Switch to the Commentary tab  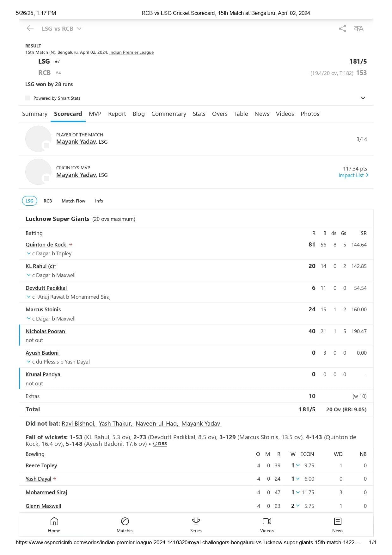169,114
